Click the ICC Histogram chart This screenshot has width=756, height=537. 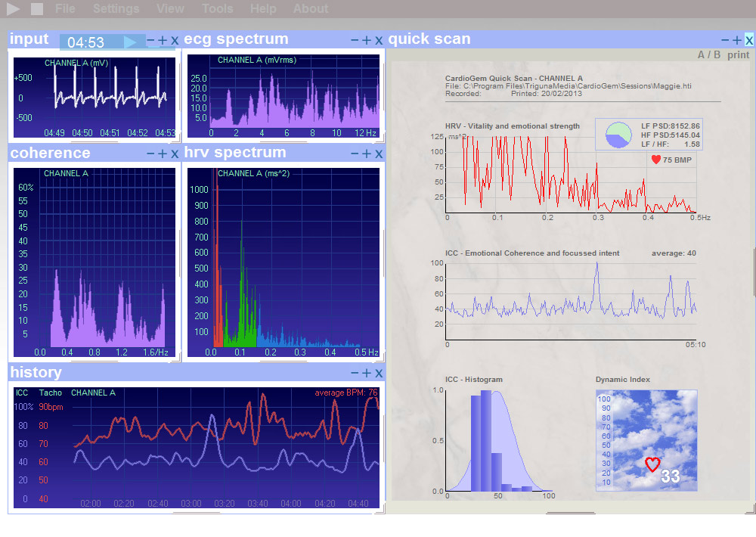[x=498, y=441]
